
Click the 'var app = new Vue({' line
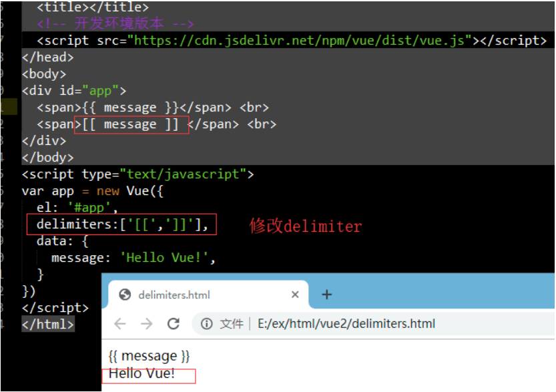[x=93, y=191]
